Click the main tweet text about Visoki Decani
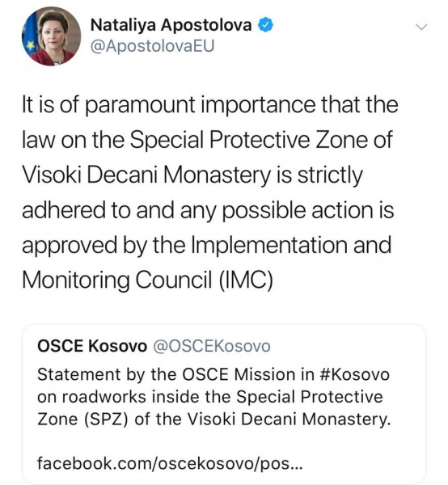The image size is (448, 485). click(x=209, y=192)
